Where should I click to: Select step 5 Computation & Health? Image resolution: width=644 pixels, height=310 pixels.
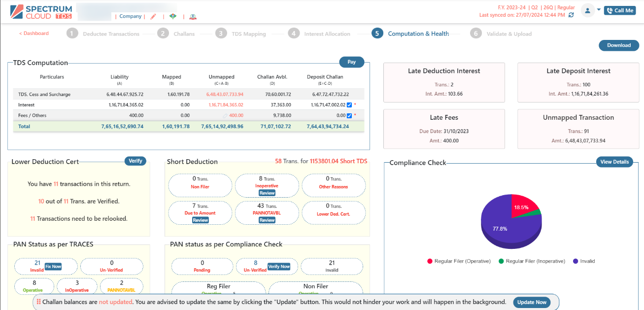(x=410, y=34)
